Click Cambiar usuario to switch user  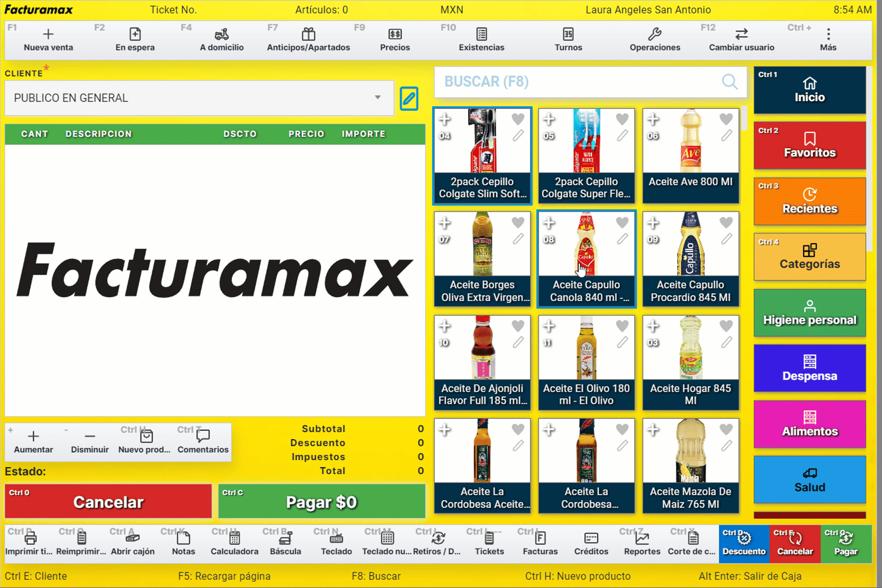tap(742, 40)
